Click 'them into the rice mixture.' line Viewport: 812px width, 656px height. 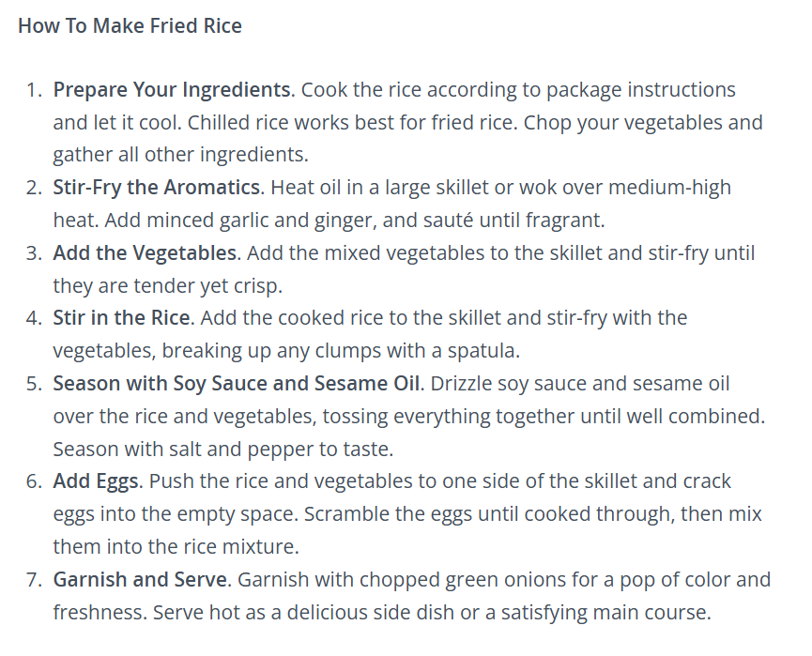[176, 547]
